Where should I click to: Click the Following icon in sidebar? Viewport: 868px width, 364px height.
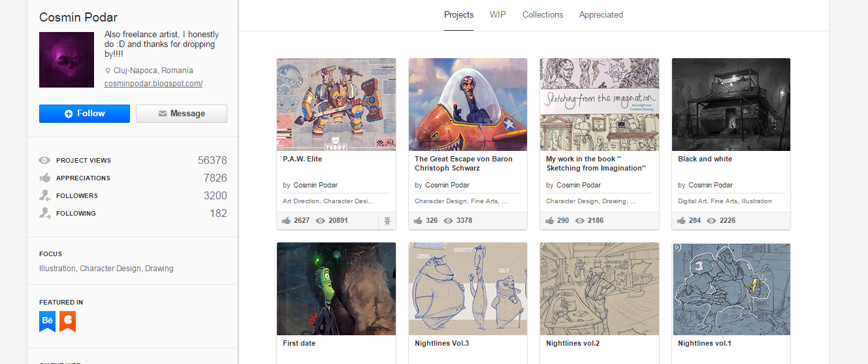tap(44, 213)
